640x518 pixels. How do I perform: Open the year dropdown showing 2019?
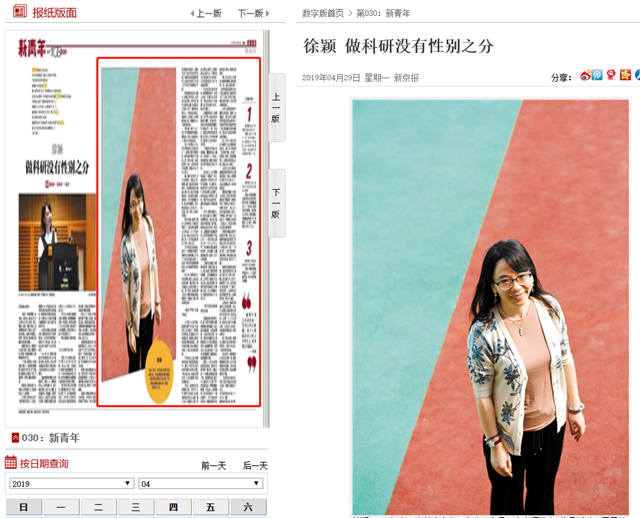pyautogui.click(x=71, y=483)
